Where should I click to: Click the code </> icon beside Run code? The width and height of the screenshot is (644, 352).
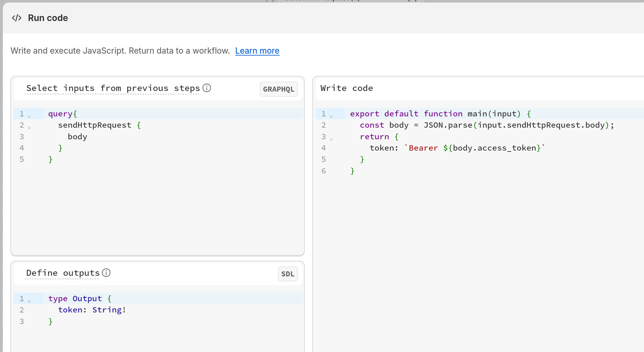[x=16, y=18]
